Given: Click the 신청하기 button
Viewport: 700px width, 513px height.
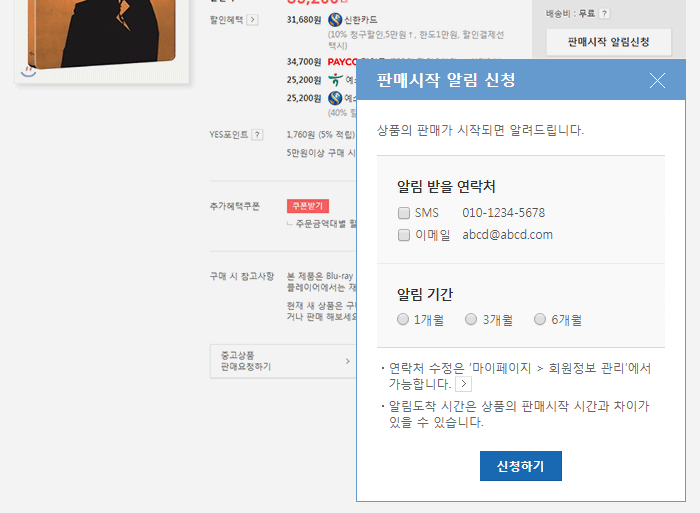Looking at the screenshot, I should pos(521,466).
